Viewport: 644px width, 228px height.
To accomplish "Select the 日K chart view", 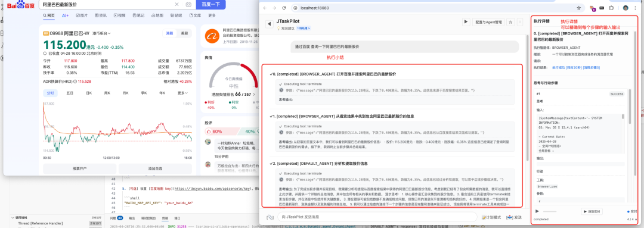I will (89, 93).
